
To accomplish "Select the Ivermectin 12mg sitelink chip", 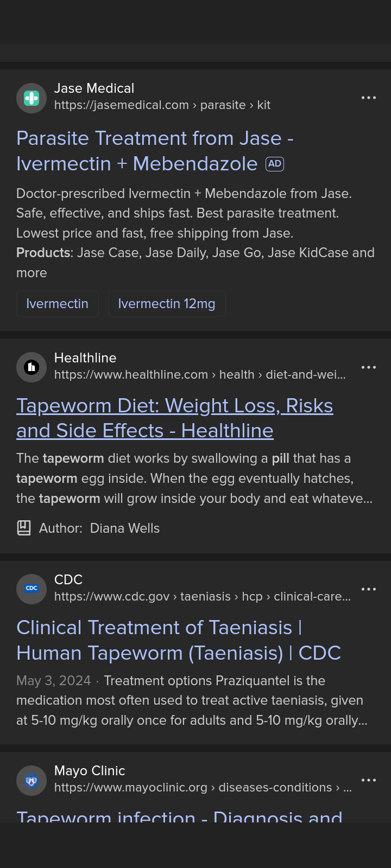I will 167,304.
